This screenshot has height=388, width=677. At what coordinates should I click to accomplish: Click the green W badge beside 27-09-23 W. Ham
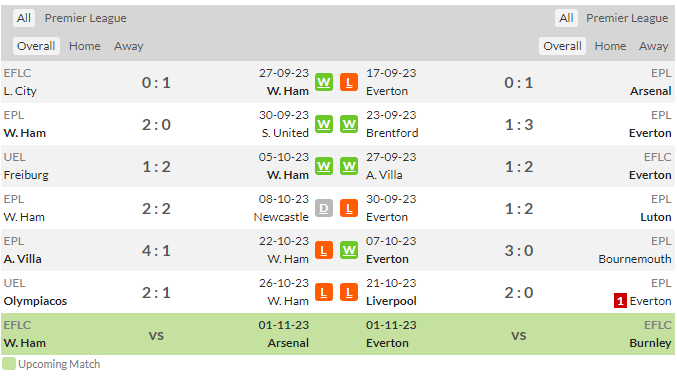[x=324, y=82]
